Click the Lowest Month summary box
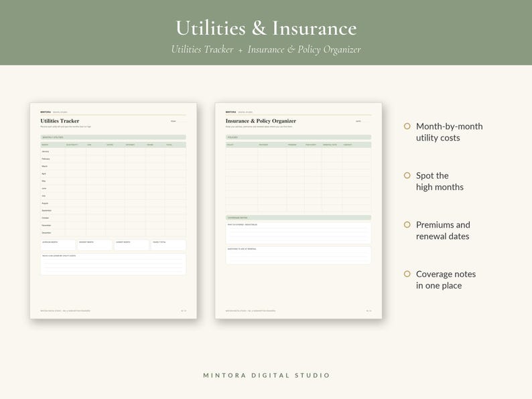This screenshot has height=399, width=532. (x=131, y=245)
